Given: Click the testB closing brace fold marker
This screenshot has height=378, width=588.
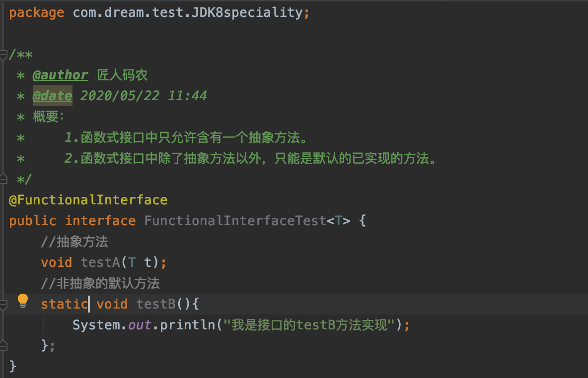Looking at the screenshot, I should pyautogui.click(x=3, y=345).
